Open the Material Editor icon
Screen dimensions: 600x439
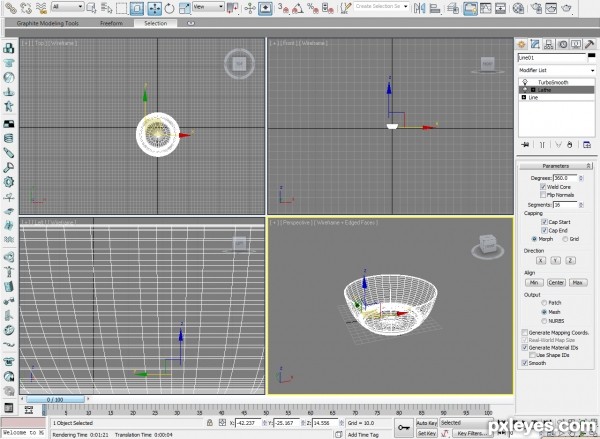pos(518,8)
